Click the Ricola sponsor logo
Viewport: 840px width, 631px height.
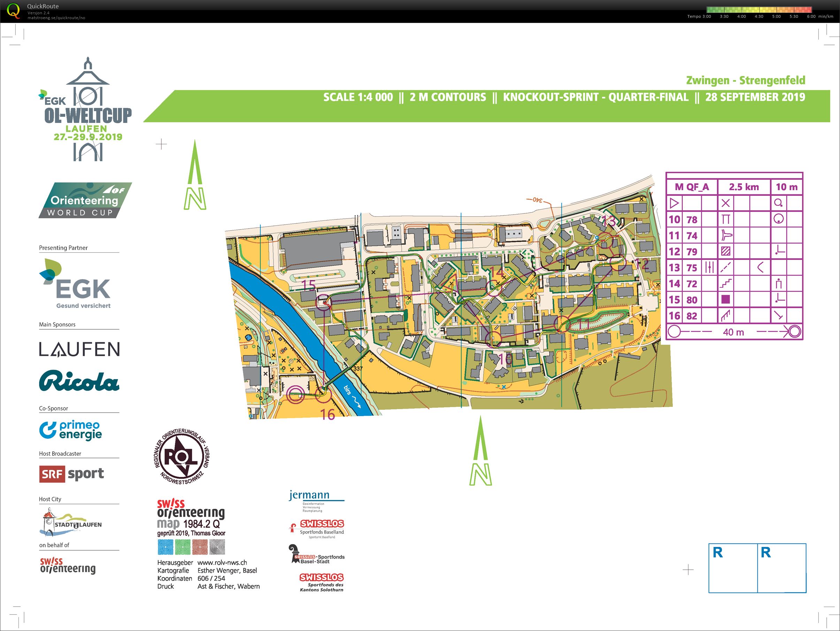[79, 380]
